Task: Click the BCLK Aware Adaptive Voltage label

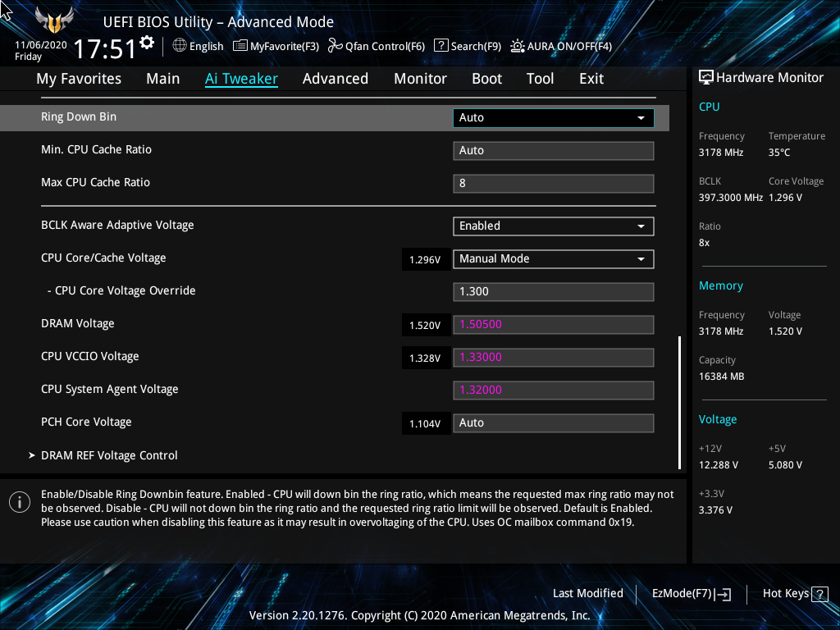Action: point(117,226)
